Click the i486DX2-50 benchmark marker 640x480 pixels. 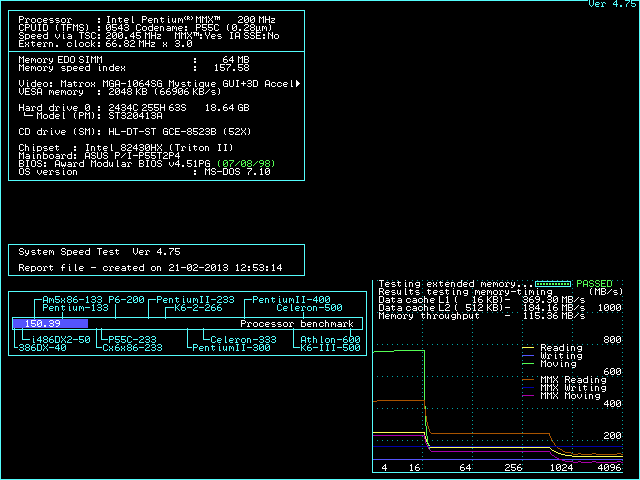(61, 340)
